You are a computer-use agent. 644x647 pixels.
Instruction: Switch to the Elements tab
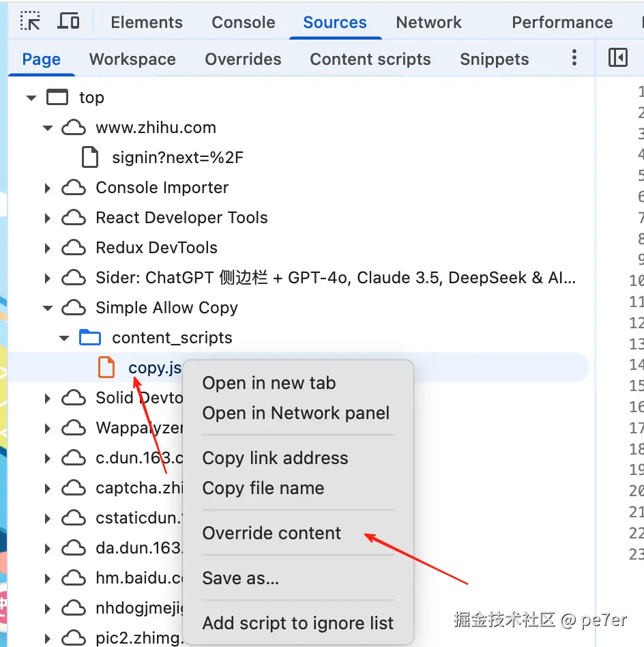click(147, 23)
